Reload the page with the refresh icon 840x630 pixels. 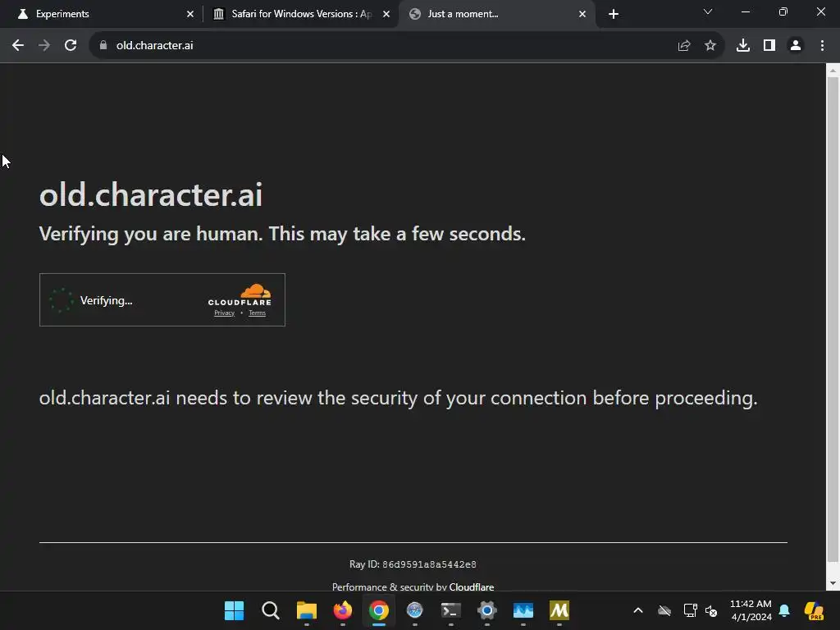coord(71,46)
